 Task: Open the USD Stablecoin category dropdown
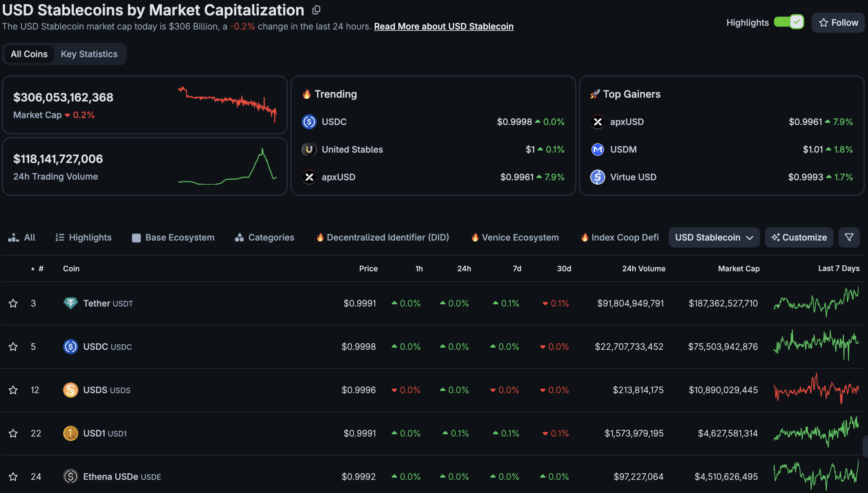[714, 237]
